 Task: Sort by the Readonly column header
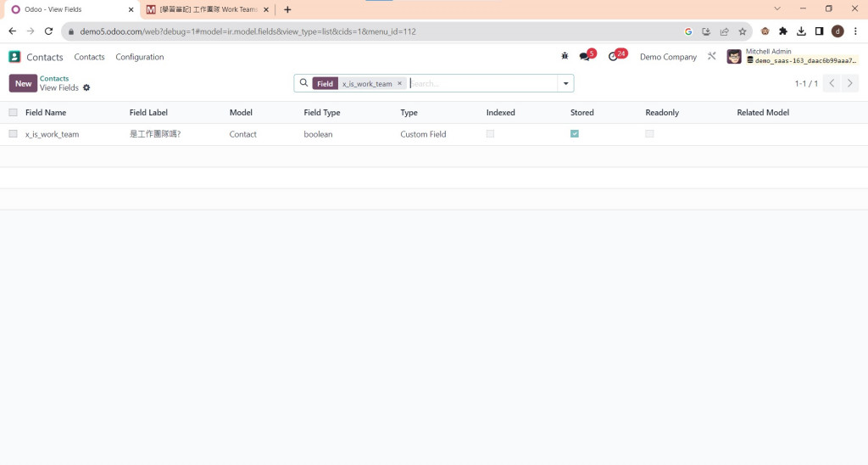tap(662, 113)
